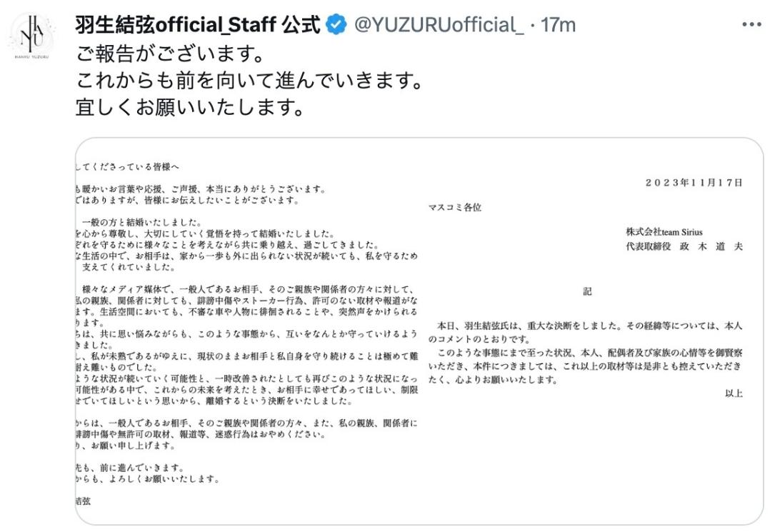Image resolution: width=780 pixels, height=532 pixels.
Task: Open the three-dot more options menu
Action: [x=751, y=24]
